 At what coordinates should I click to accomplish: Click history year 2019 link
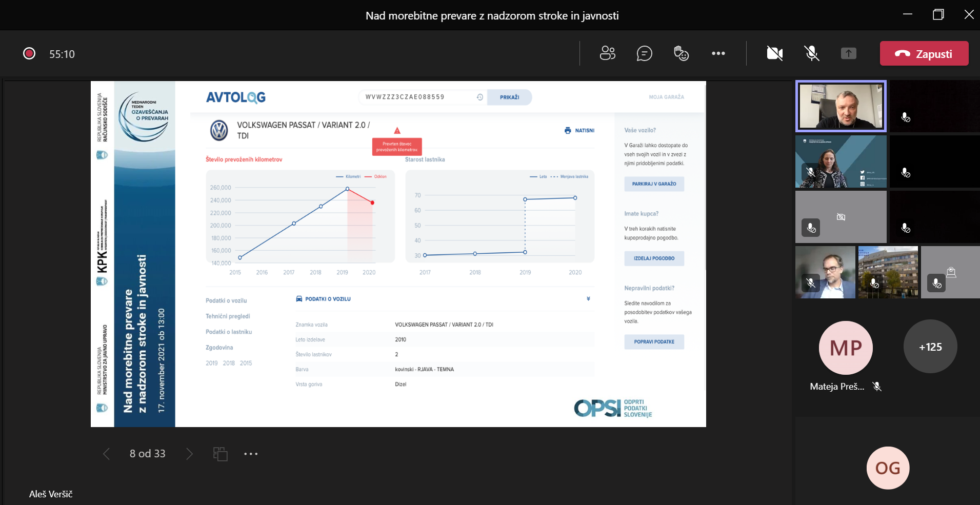click(212, 363)
